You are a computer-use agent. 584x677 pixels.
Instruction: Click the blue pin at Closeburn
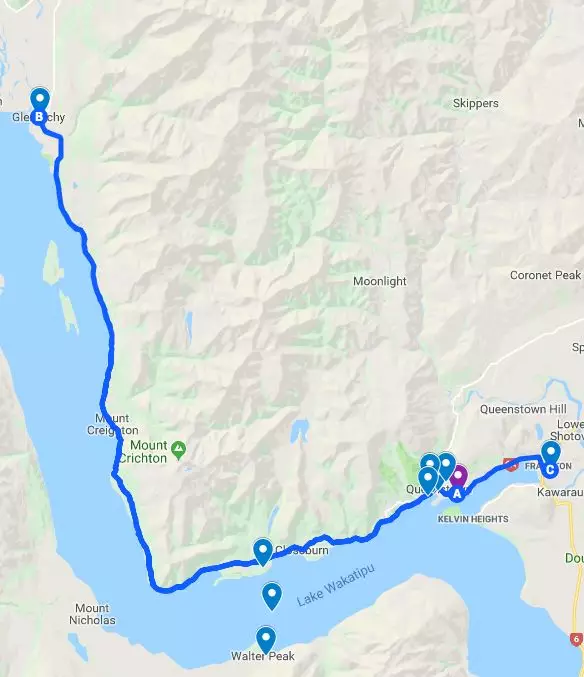coord(263,552)
